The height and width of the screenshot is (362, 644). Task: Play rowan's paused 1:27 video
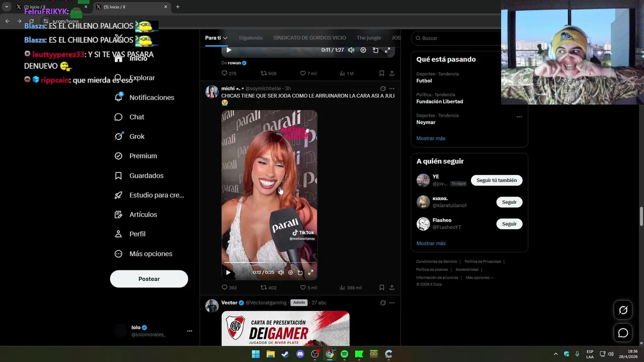(x=228, y=50)
